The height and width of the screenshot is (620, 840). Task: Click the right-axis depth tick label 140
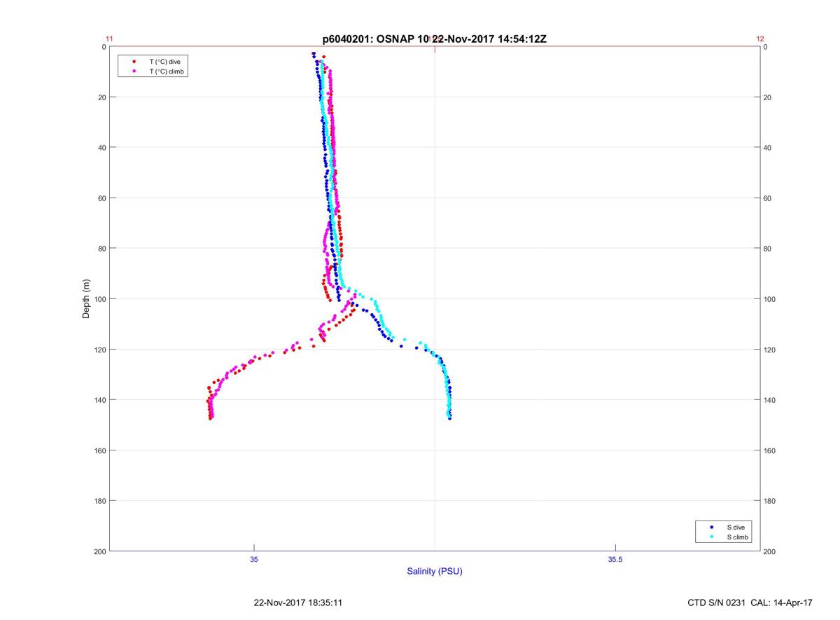tap(769, 400)
